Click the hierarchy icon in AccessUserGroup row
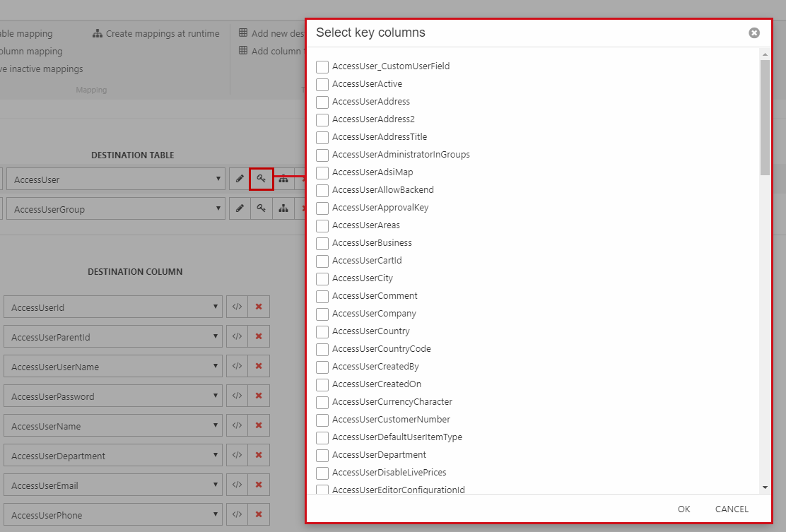 283,208
